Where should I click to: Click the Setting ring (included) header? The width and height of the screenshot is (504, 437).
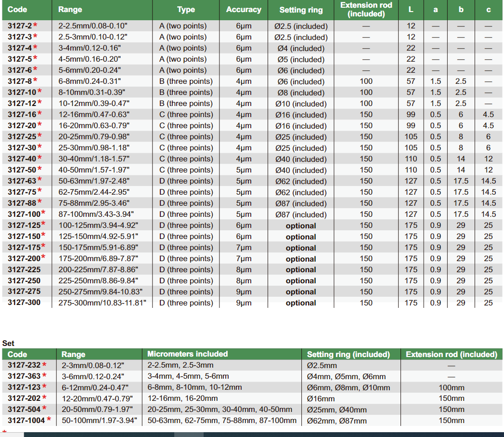tap(348, 355)
